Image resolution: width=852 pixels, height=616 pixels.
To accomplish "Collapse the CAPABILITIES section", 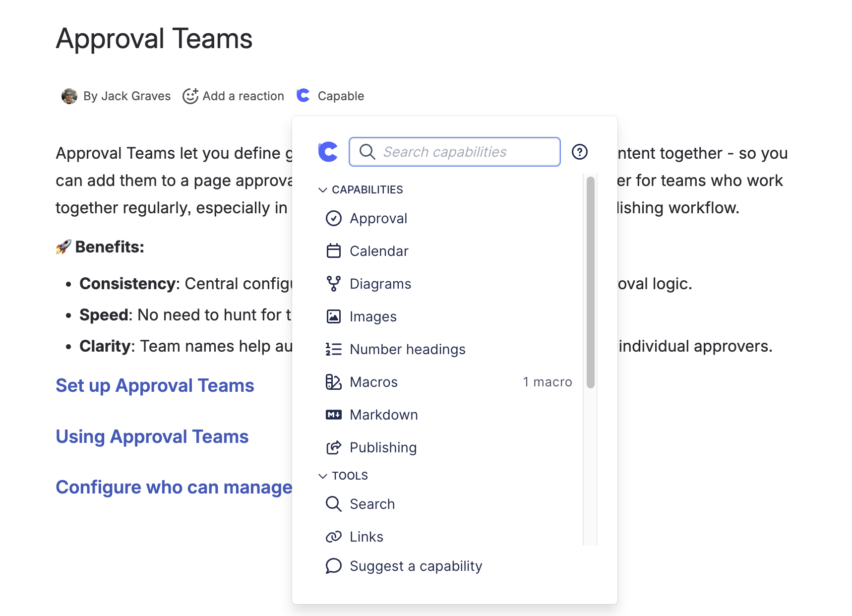I will [323, 190].
